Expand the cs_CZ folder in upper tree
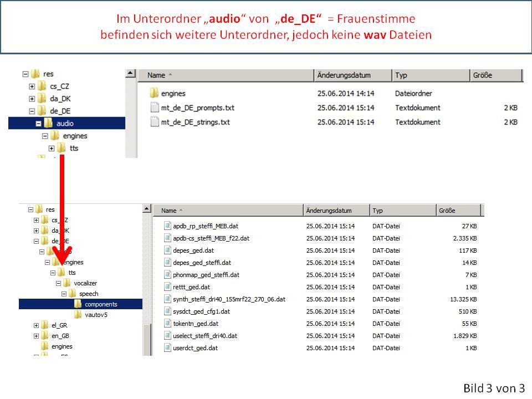Image resolution: width=532 pixels, height=399 pixels. coord(32,86)
